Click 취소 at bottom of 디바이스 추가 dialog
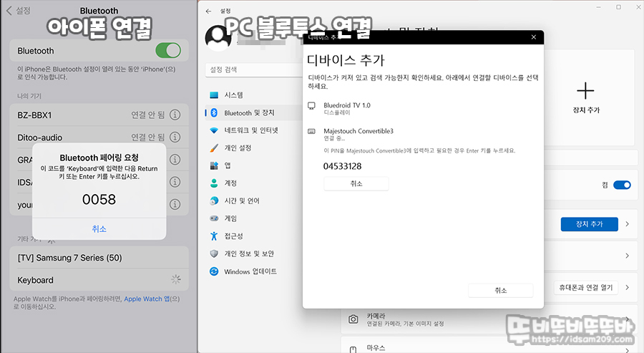The height and width of the screenshot is (353, 644). pyautogui.click(x=501, y=291)
